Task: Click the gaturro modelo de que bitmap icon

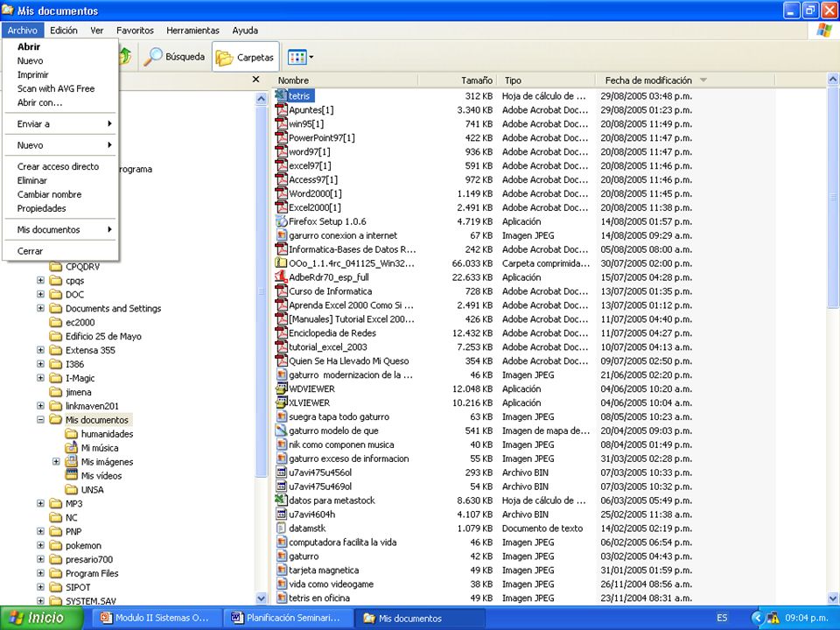Action: pyautogui.click(x=281, y=430)
